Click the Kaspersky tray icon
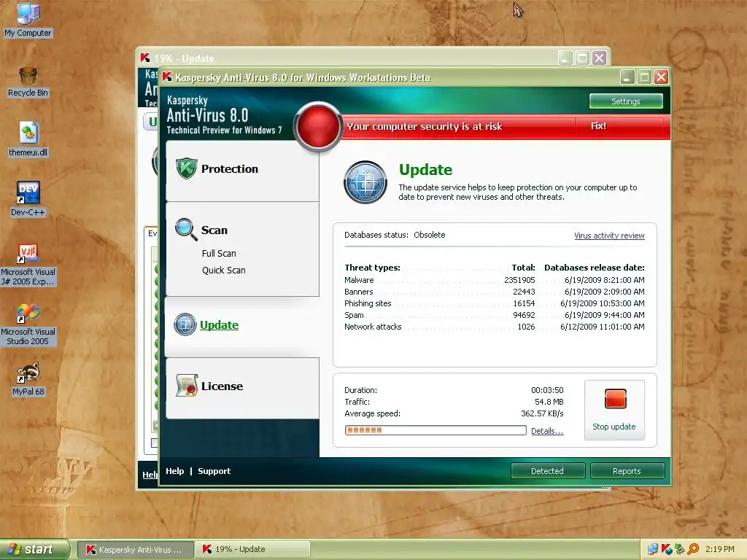747x560 pixels. pos(667,549)
